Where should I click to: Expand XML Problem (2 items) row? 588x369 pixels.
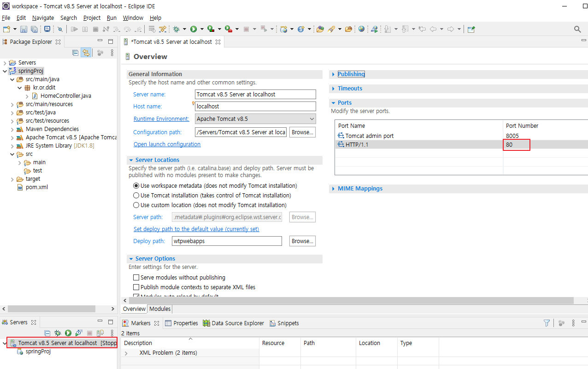[x=126, y=353]
